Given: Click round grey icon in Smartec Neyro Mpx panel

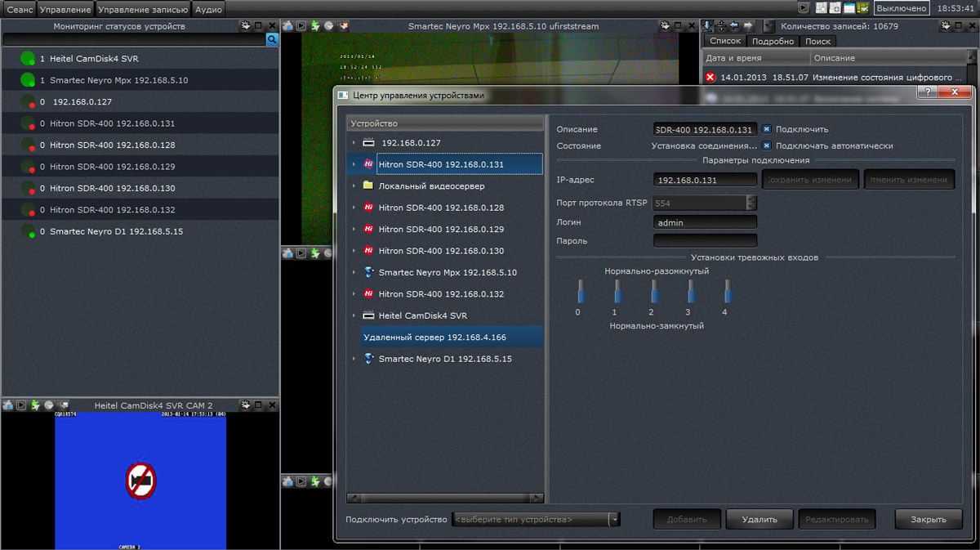Looking at the screenshot, I should coord(328,26).
